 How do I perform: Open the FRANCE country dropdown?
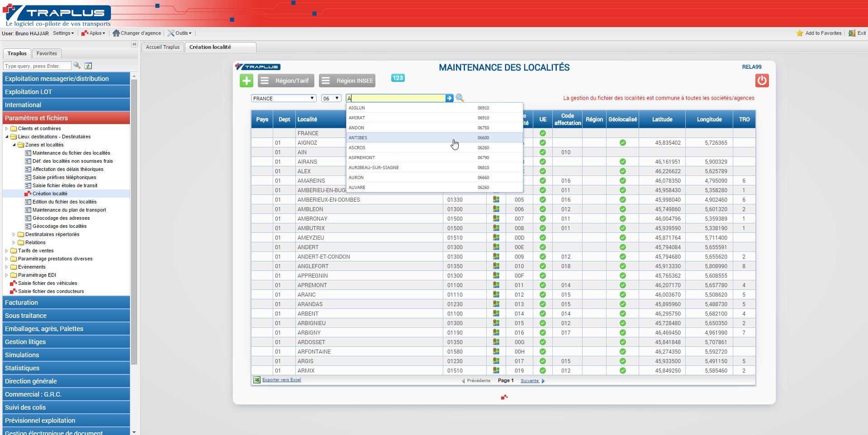[x=284, y=98]
